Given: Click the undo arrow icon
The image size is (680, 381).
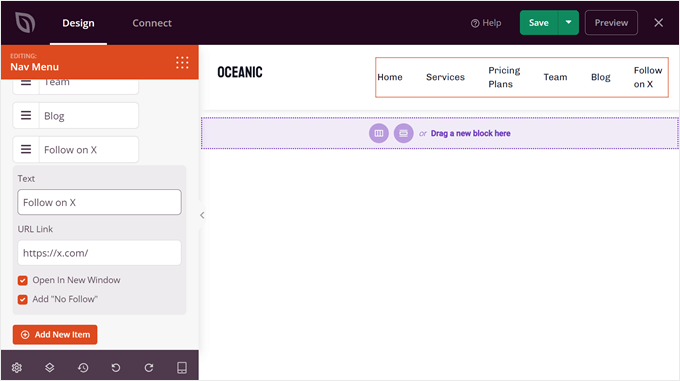Looking at the screenshot, I should (x=116, y=368).
